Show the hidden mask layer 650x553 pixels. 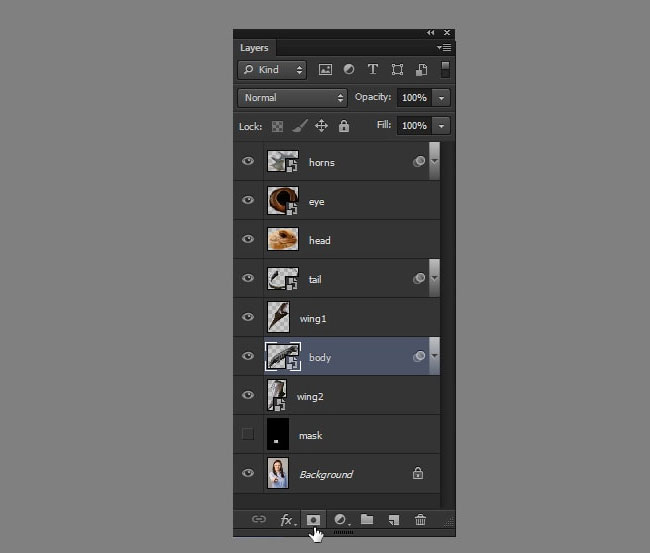[248, 434]
